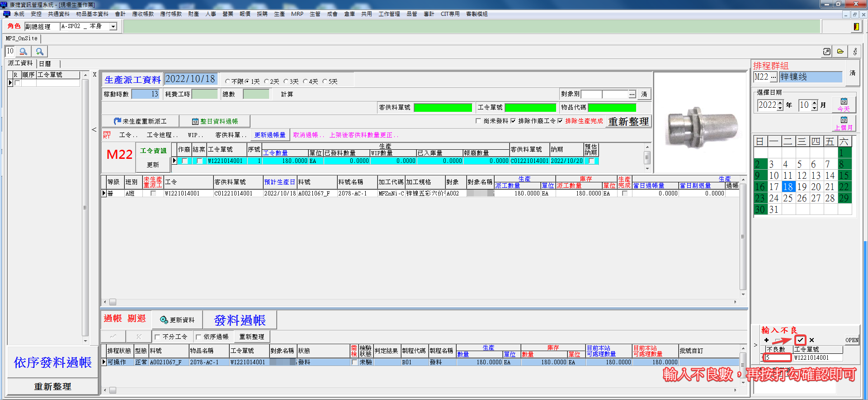Switch to the 日曆 tab
868x400 pixels.
[45, 64]
